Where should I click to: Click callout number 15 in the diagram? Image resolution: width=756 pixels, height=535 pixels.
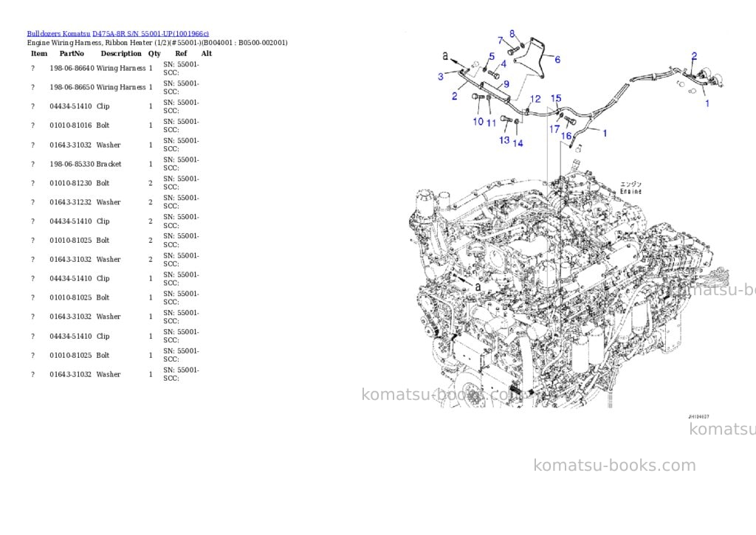(x=556, y=98)
